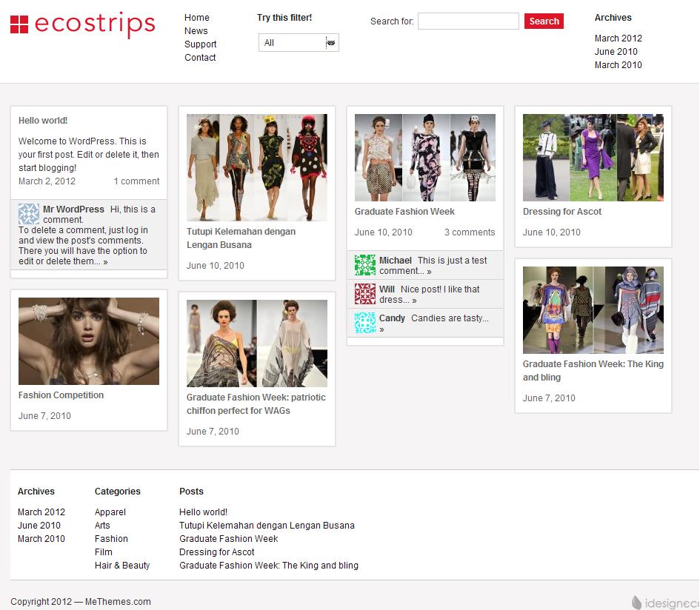Screen dimensions: 700x610
Task: Click the ecostrips red square logo
Action: pos(19,24)
